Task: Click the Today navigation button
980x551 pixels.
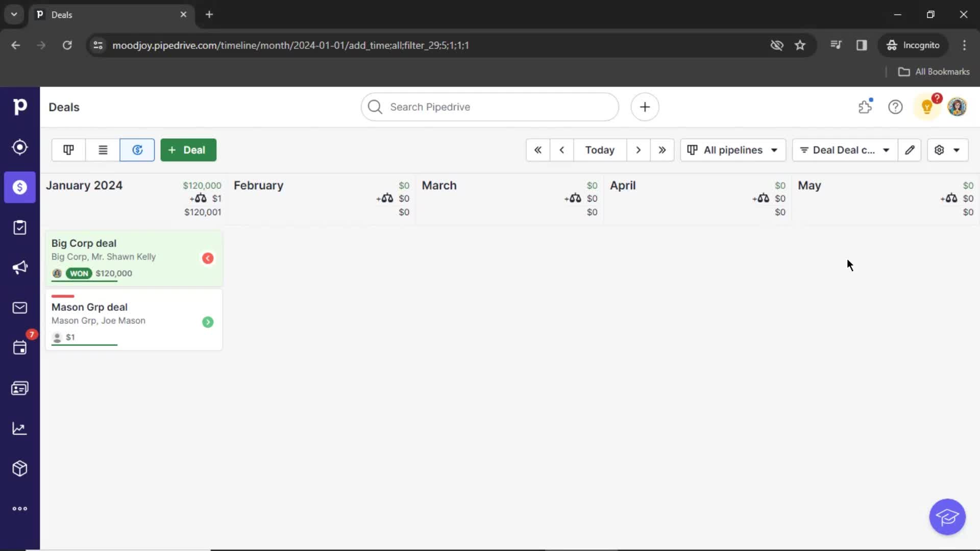Action: tap(599, 149)
